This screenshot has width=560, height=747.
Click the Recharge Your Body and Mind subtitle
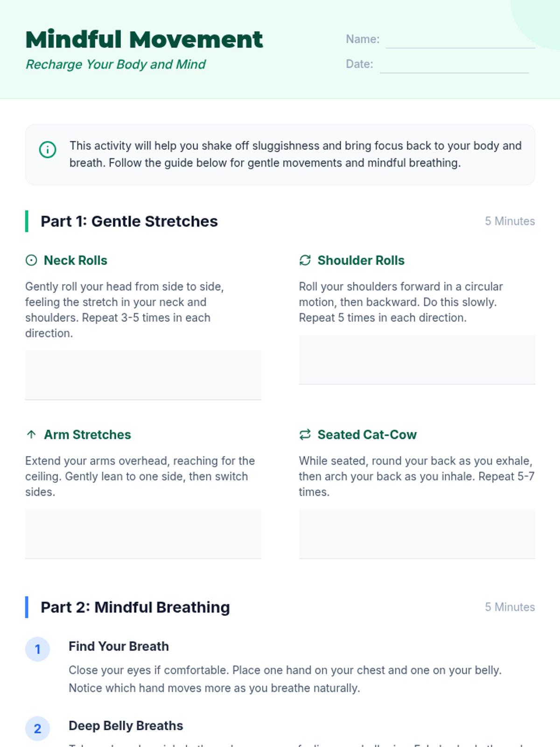pos(116,64)
